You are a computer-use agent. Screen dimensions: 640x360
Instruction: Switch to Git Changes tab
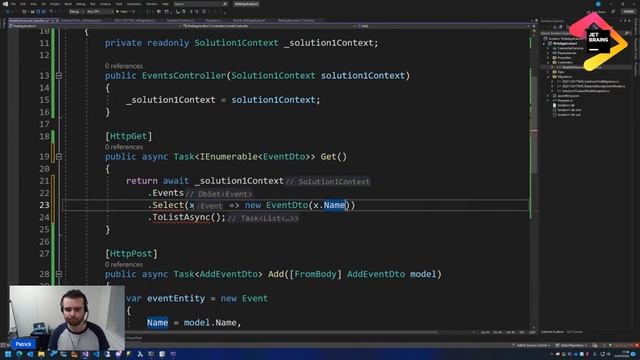(x=575, y=332)
